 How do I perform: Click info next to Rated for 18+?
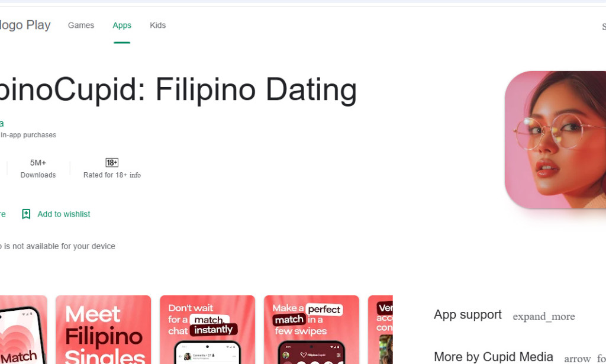[136, 175]
